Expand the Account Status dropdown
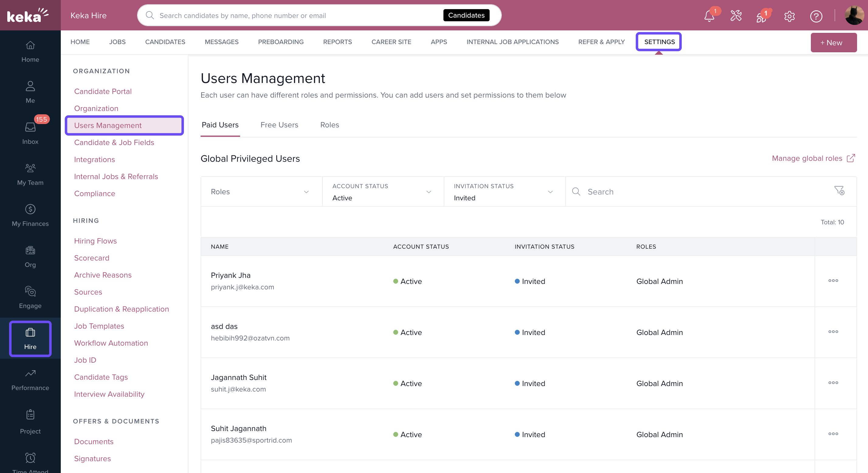 (x=383, y=192)
